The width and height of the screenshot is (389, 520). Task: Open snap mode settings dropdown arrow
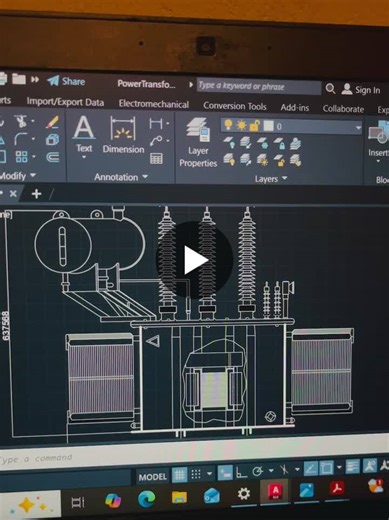coord(209,473)
